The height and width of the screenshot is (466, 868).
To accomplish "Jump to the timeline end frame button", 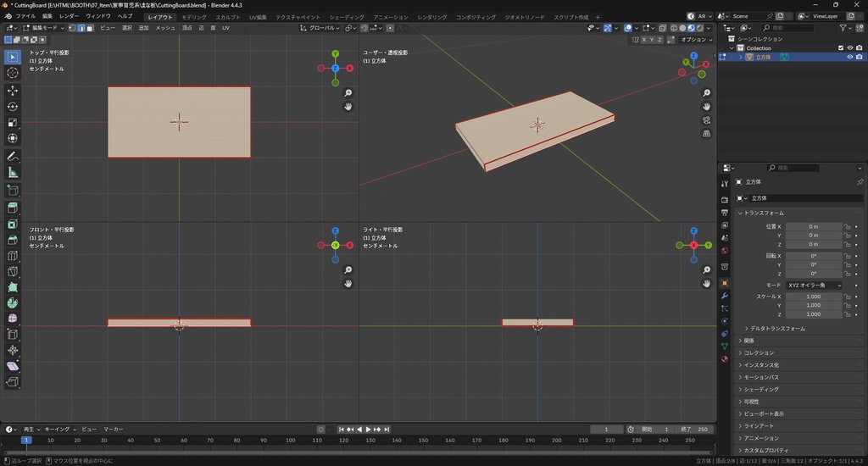I will (x=387, y=430).
